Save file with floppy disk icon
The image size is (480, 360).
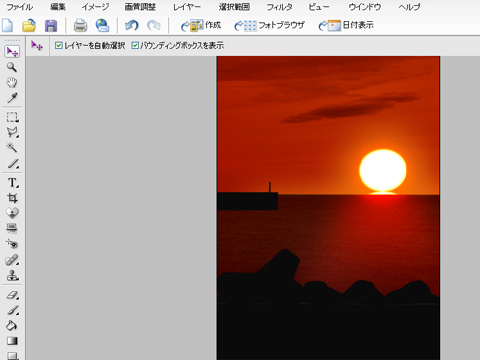point(51,26)
